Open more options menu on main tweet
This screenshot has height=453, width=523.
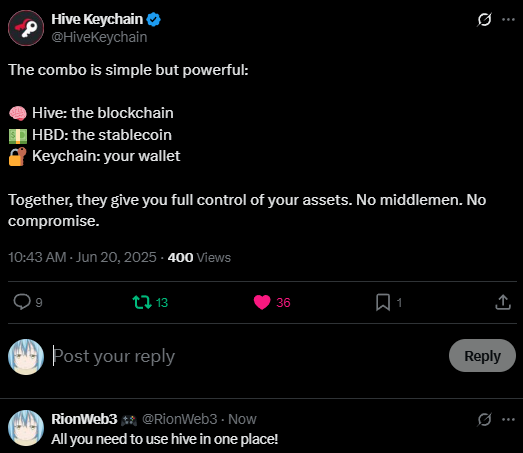coord(508,20)
